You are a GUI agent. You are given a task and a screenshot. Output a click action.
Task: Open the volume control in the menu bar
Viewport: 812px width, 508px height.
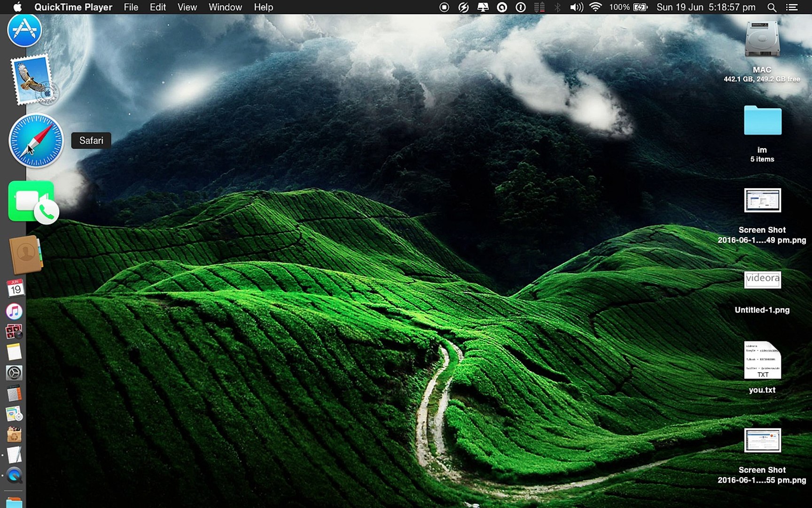[577, 7]
